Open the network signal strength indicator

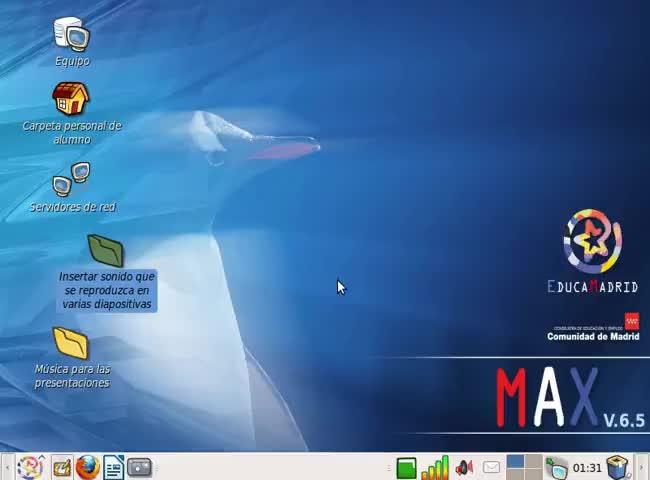(435, 468)
